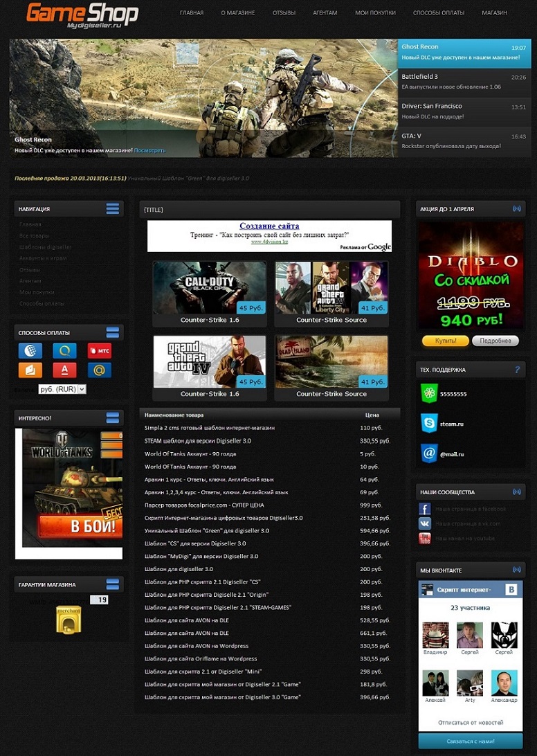Open the GTA Liberty City product thumbnail
The image size is (537, 756).
(x=331, y=288)
